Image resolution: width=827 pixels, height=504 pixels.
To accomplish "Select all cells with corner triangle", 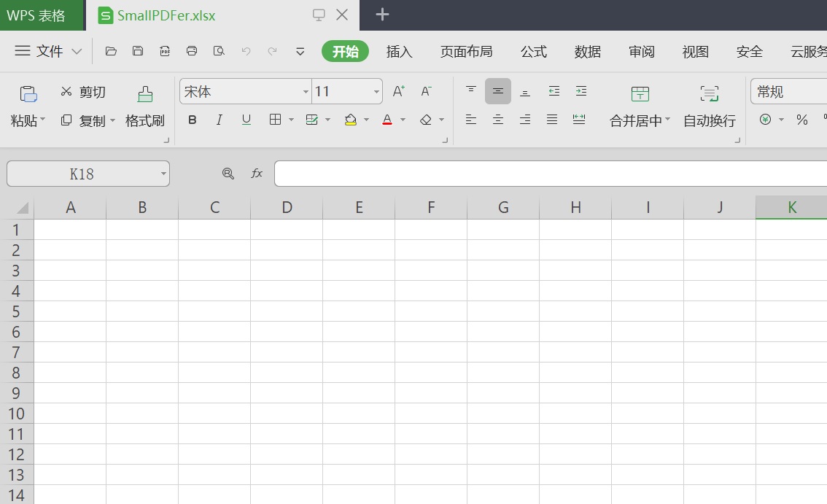I will (22, 207).
